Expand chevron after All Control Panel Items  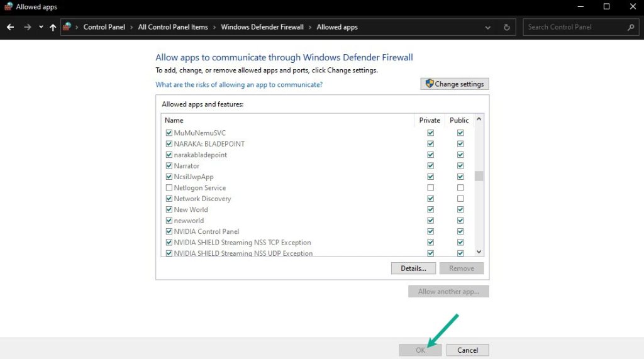(x=214, y=27)
